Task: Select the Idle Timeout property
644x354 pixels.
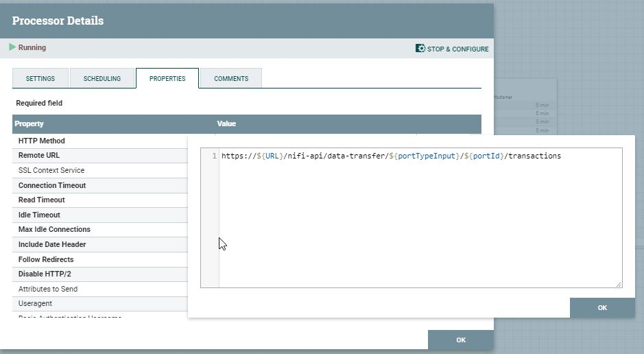Action: 100,215
